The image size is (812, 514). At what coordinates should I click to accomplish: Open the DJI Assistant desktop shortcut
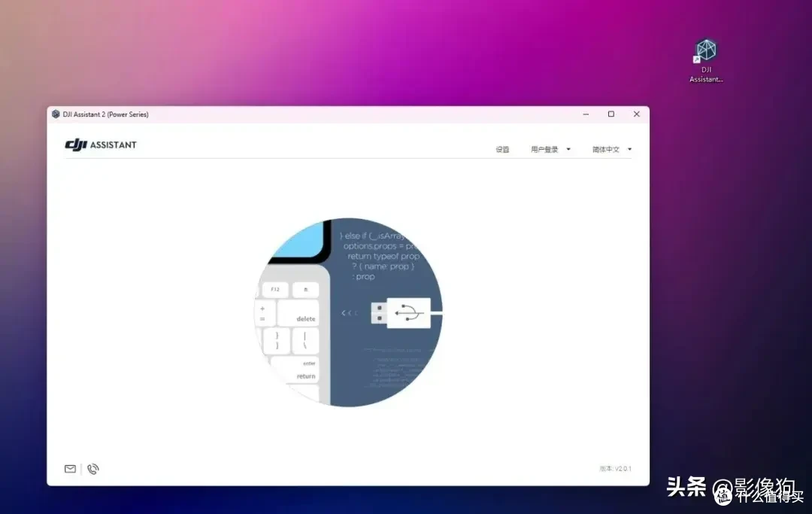(x=706, y=61)
